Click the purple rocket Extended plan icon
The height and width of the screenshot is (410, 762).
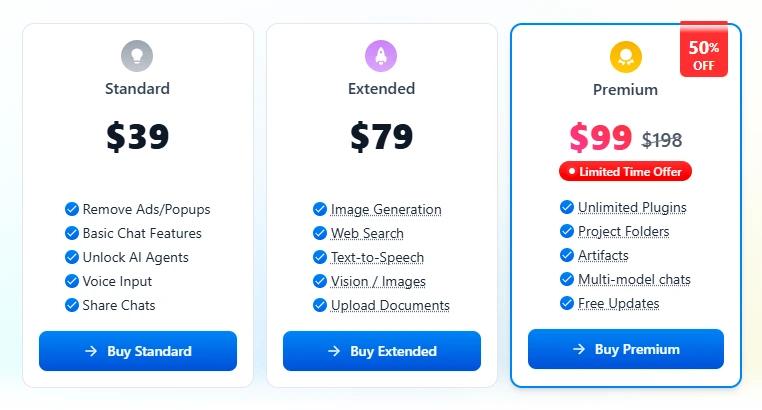[x=381, y=56]
